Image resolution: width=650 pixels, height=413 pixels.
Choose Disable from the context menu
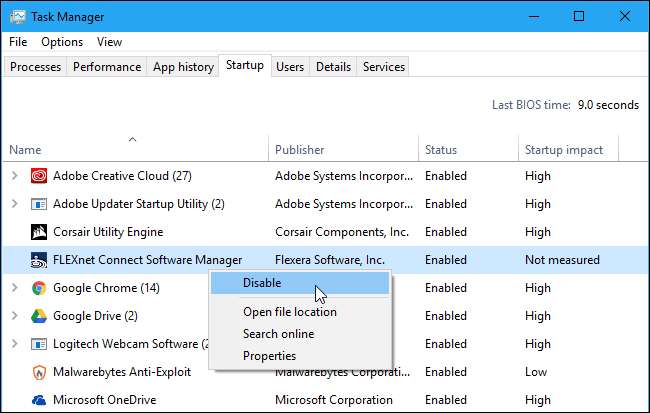point(262,283)
